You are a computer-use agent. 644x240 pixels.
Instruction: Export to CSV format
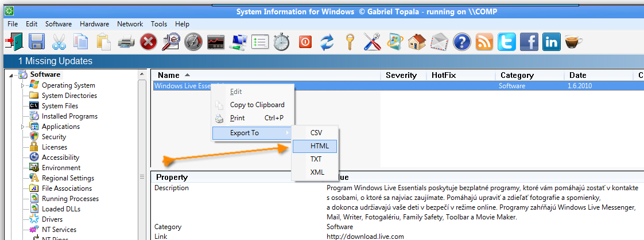coord(315,133)
